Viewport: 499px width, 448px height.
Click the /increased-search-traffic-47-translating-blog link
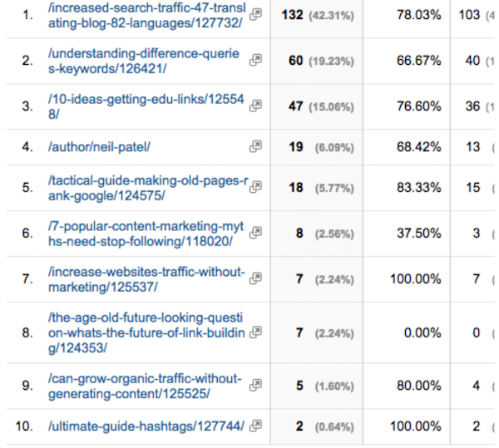click(146, 15)
